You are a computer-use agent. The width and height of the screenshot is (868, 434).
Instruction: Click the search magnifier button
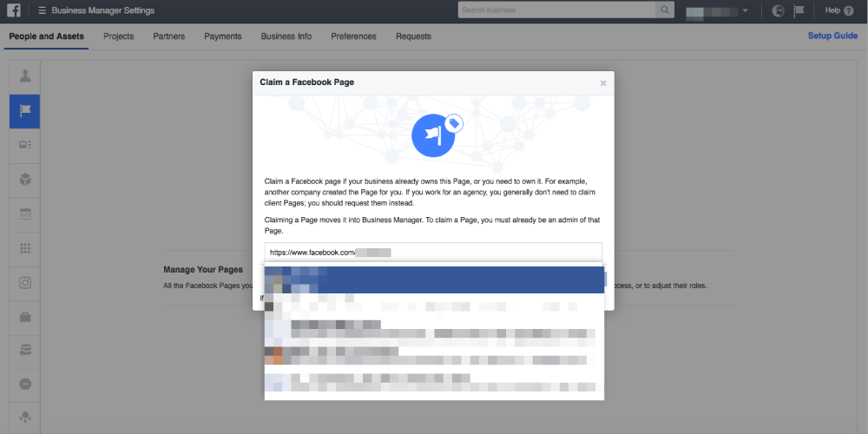(664, 10)
